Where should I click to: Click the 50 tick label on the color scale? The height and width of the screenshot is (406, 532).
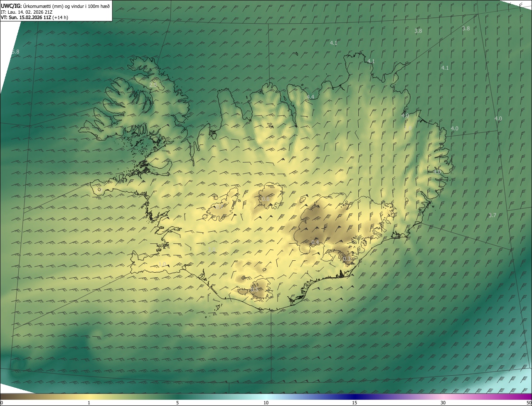pyautogui.click(x=529, y=403)
